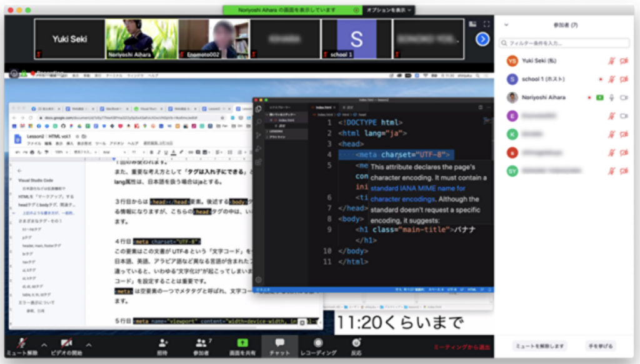Image resolution: width=640 pixels, height=364 pixels.
Task: Click the split editor icon in VS Code
Action: pyautogui.click(x=481, y=107)
